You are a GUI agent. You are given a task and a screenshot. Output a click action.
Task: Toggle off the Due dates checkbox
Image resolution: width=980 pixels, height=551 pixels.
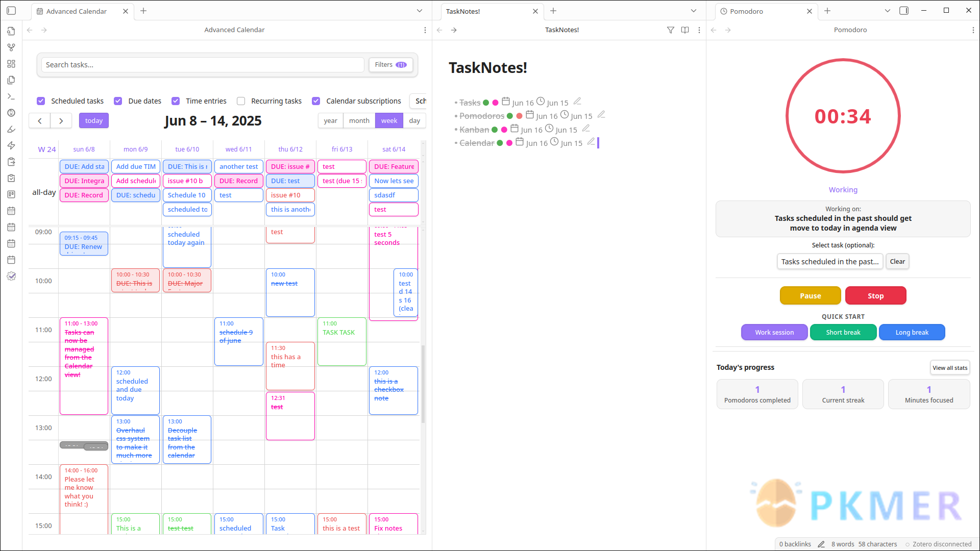[x=118, y=101]
